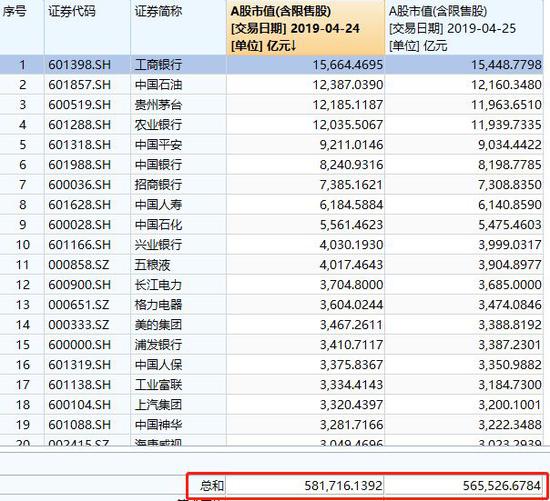
Task: Select stock code 000651.SZ
Action: [79, 305]
